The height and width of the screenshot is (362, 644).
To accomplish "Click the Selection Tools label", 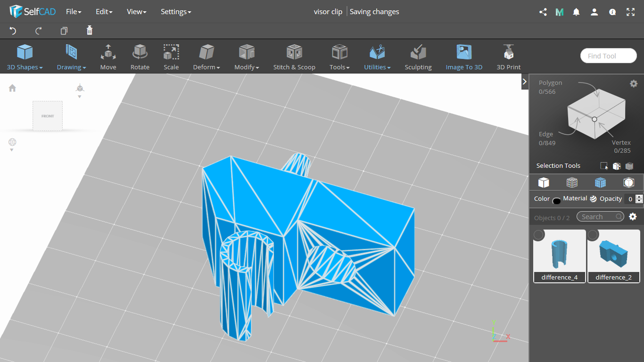I will coord(558,166).
